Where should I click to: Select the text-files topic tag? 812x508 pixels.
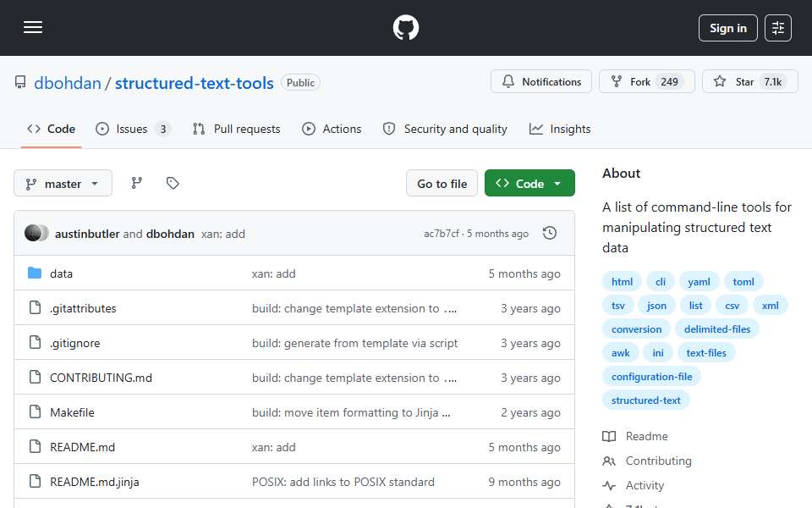[x=705, y=353]
